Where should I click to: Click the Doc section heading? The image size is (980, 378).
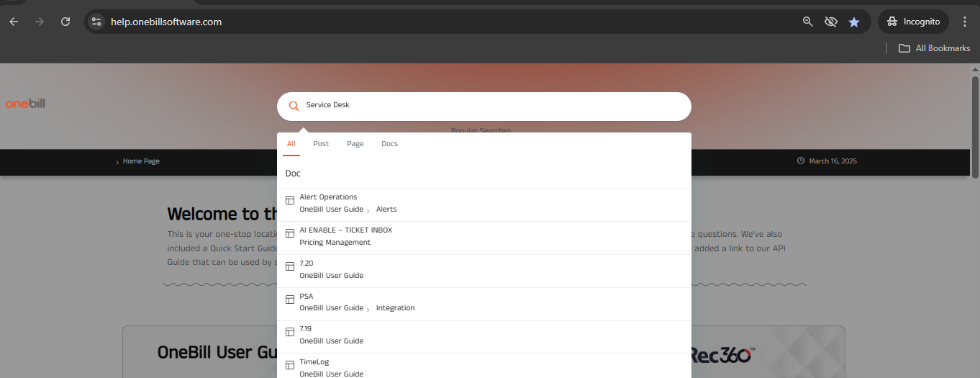coord(293,174)
